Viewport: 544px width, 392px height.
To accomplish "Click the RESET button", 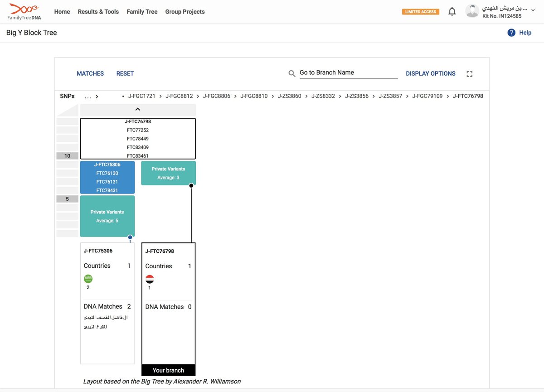I will pyautogui.click(x=125, y=73).
